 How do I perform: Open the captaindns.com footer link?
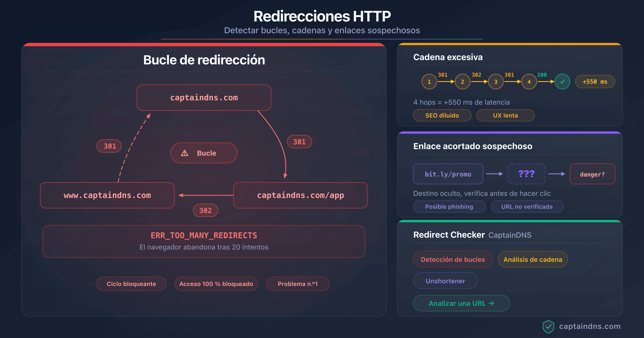coord(590,326)
